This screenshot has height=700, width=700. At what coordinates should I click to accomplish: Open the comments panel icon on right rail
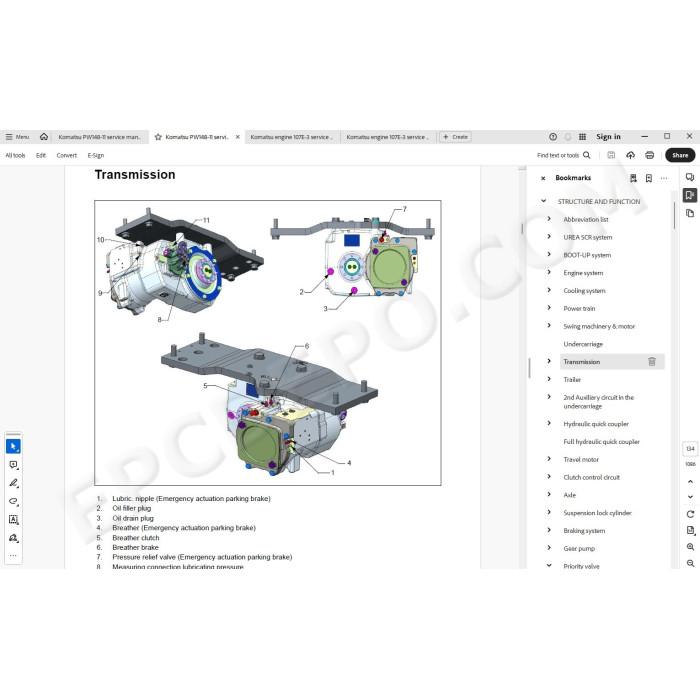[x=690, y=177]
